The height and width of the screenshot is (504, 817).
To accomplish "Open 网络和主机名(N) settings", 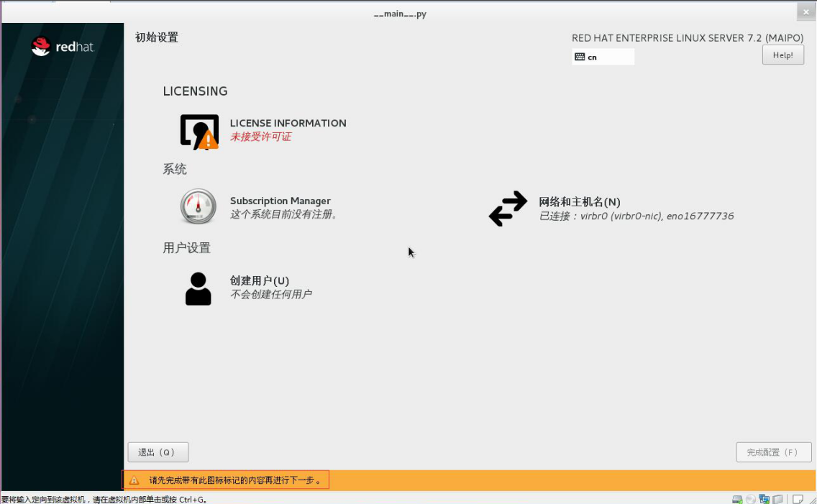I will coord(580,202).
